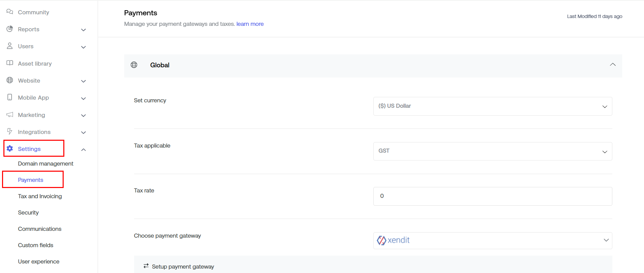
Task: Open Tax and Invoicing settings
Action: coord(40,196)
